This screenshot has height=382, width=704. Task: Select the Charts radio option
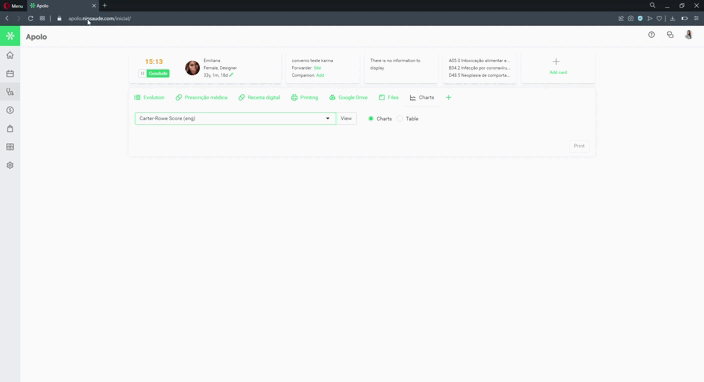coord(371,119)
